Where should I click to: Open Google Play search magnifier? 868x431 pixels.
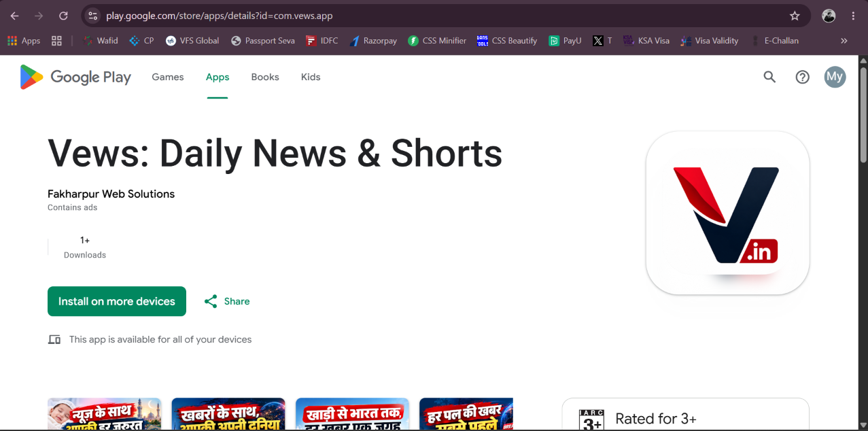[x=769, y=77]
